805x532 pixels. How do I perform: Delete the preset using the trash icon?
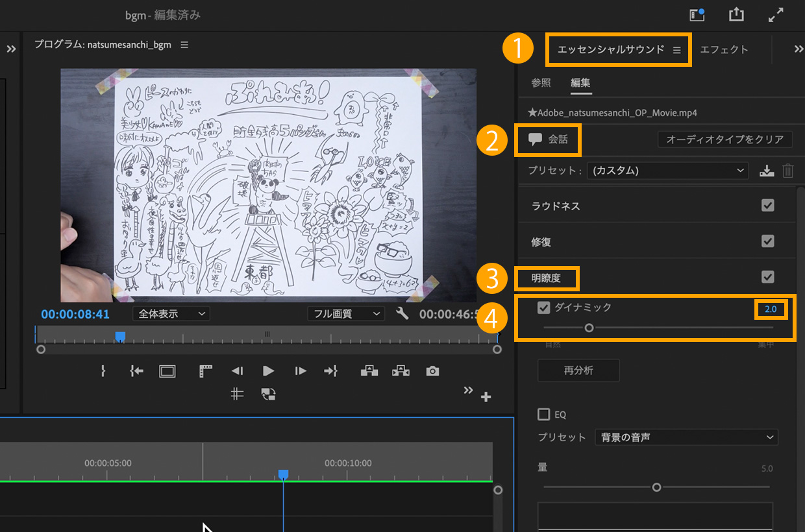(788, 171)
